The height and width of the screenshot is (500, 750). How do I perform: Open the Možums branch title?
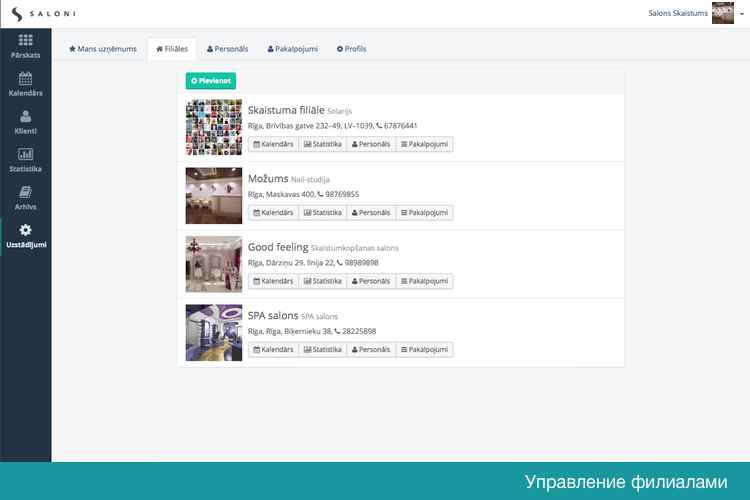tap(268, 178)
